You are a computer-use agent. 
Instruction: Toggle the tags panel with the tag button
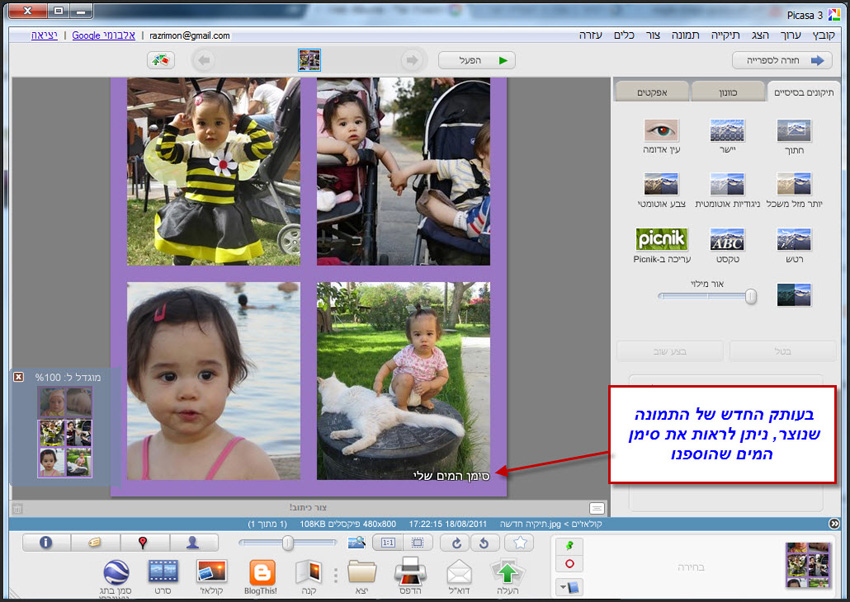[95, 542]
